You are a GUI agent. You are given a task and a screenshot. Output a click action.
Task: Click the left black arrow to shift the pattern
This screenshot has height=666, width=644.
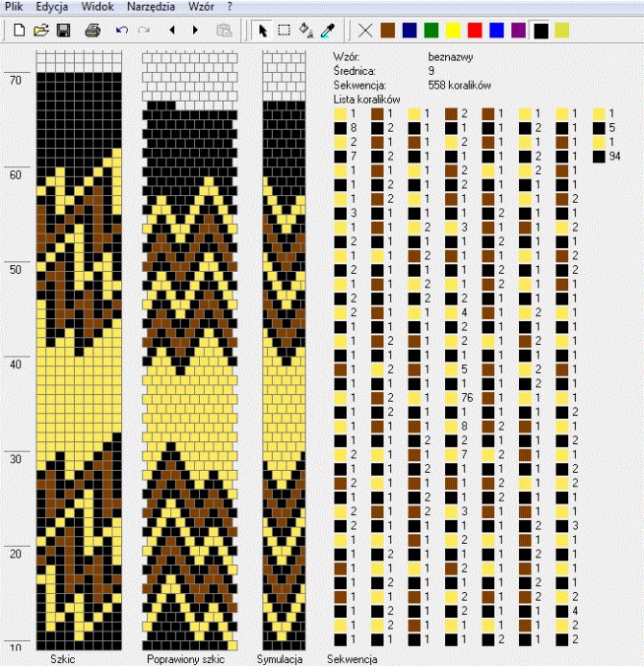pos(172,31)
